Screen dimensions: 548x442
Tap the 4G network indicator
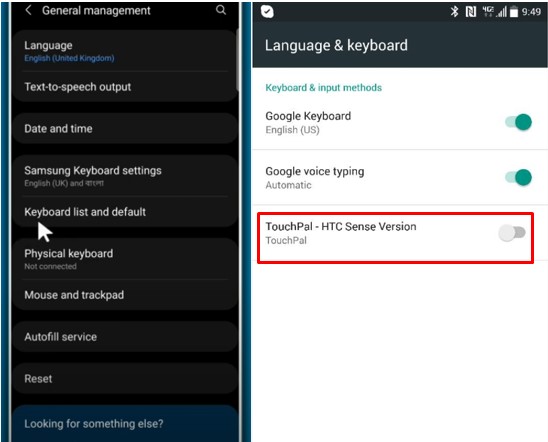(x=488, y=12)
